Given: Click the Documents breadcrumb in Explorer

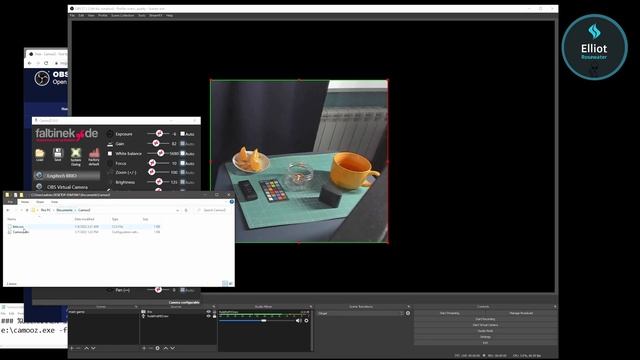Looking at the screenshot, I should click(64, 210).
